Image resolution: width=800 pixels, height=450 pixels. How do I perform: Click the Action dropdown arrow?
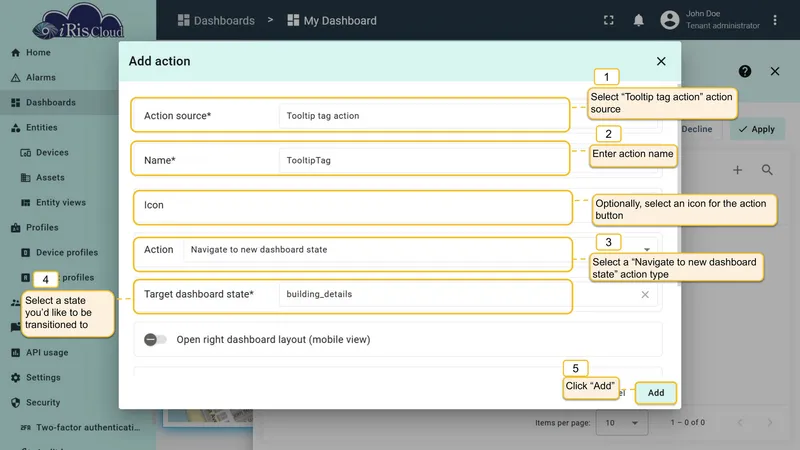coord(647,249)
